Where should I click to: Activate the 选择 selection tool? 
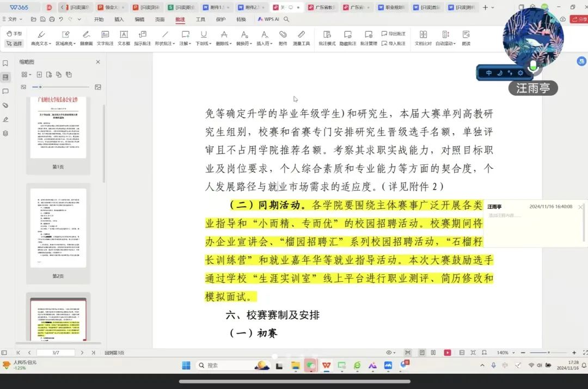click(x=14, y=44)
